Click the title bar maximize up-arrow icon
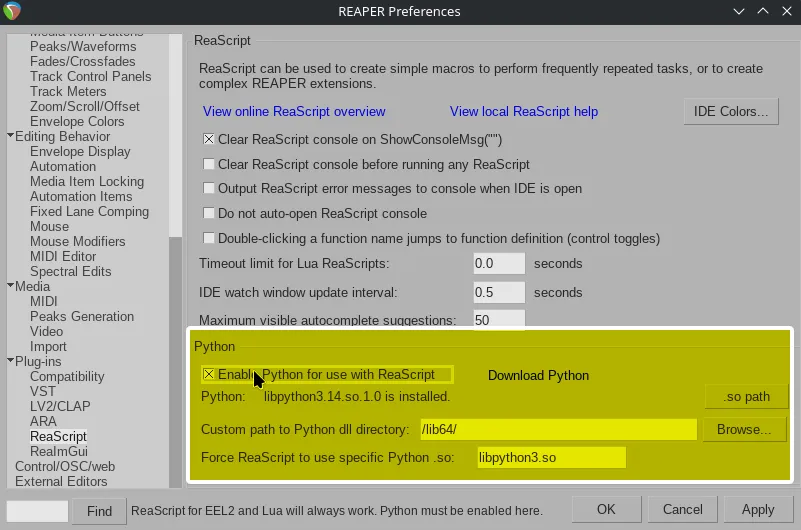Screen dimensions: 801x530 click(x=763, y=11)
